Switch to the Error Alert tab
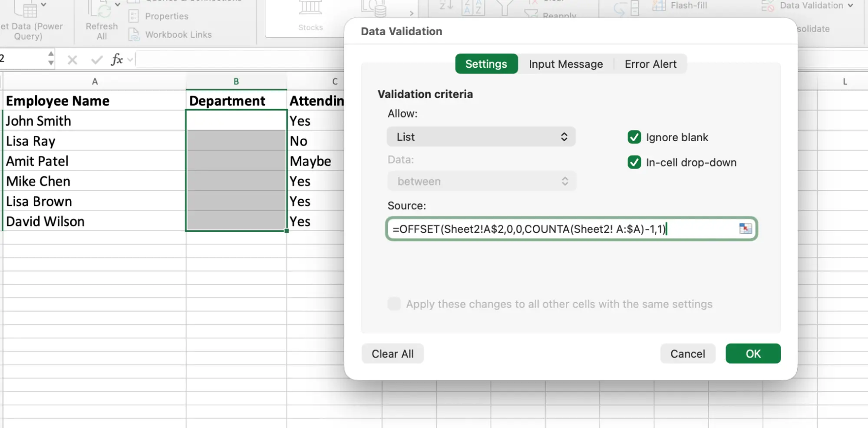868x428 pixels. tap(650, 64)
